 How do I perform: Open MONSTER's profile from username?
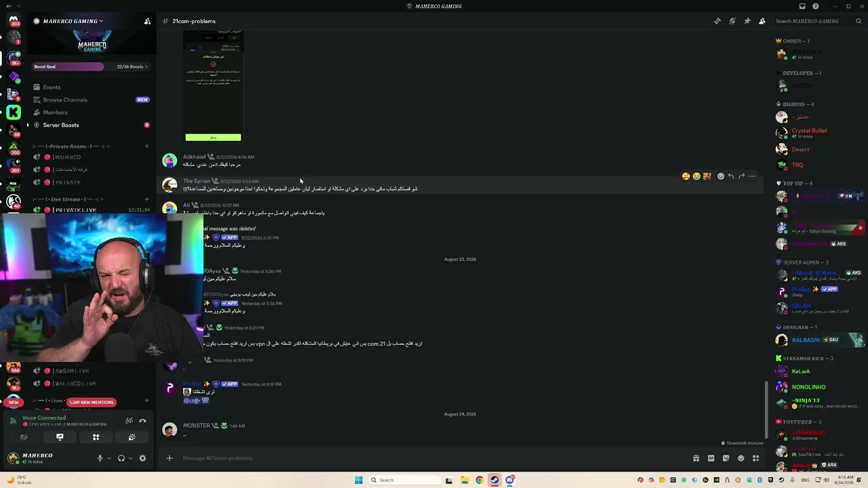pyautogui.click(x=196, y=426)
